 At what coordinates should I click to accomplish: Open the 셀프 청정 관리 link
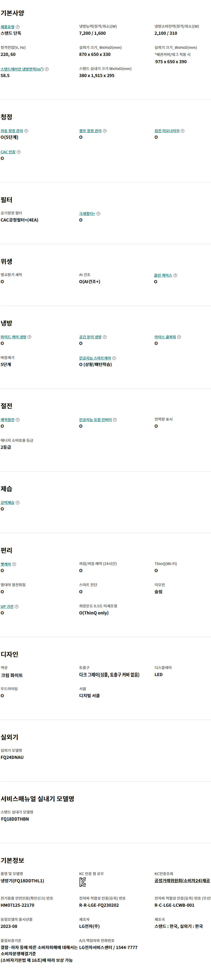coord(90,131)
